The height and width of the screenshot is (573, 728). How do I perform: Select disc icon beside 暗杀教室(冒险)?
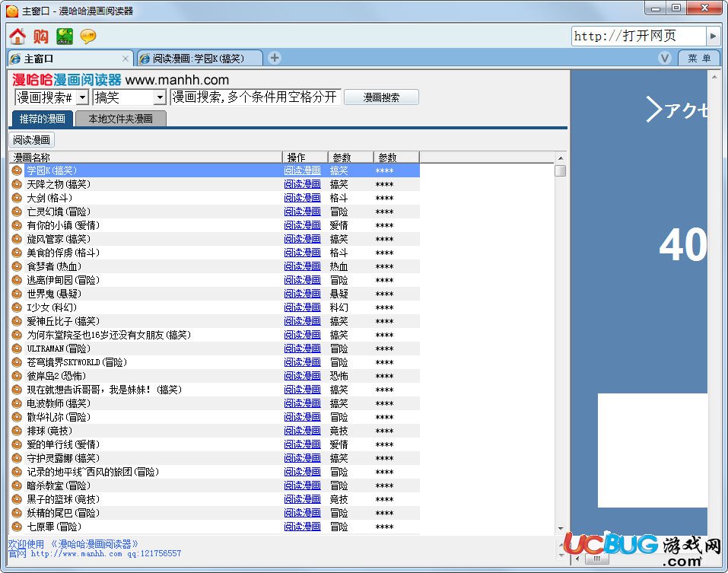[x=17, y=485]
